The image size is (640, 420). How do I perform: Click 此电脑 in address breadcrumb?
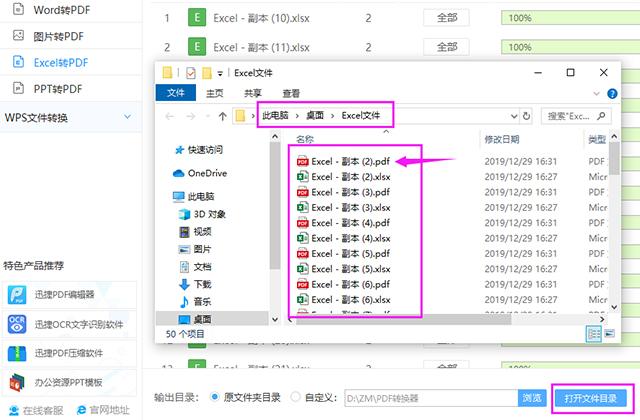275,116
